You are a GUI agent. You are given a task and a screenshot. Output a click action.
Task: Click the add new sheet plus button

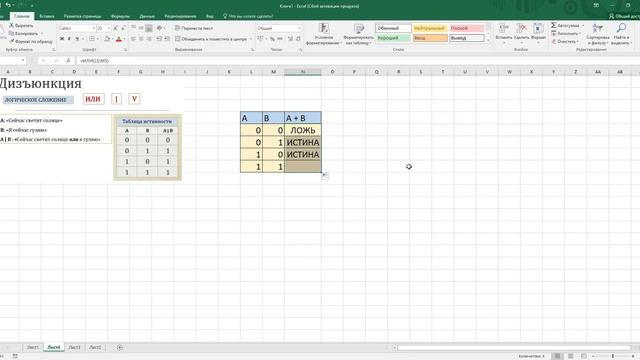[120, 347]
